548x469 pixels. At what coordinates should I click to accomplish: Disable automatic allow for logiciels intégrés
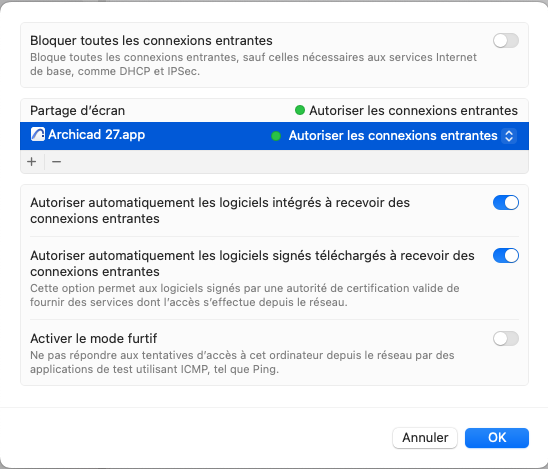coord(506,203)
